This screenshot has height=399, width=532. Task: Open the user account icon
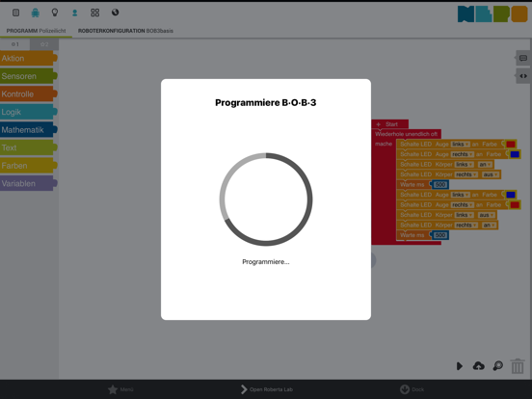[74, 13]
